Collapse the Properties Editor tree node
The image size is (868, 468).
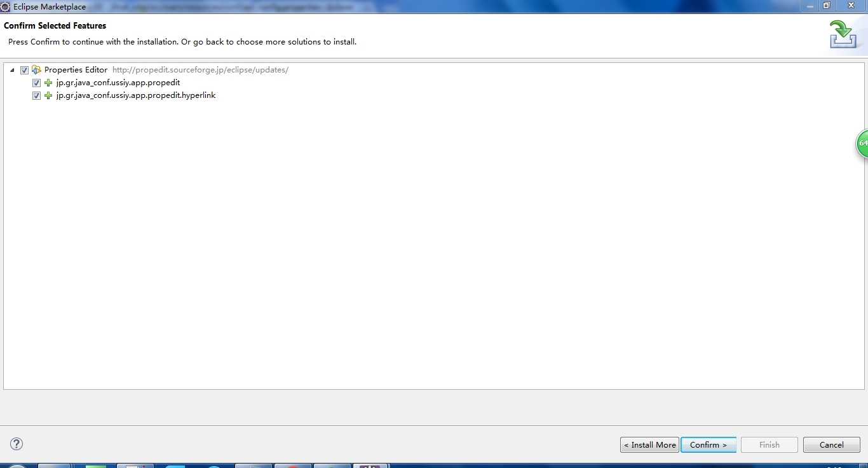pyautogui.click(x=12, y=70)
